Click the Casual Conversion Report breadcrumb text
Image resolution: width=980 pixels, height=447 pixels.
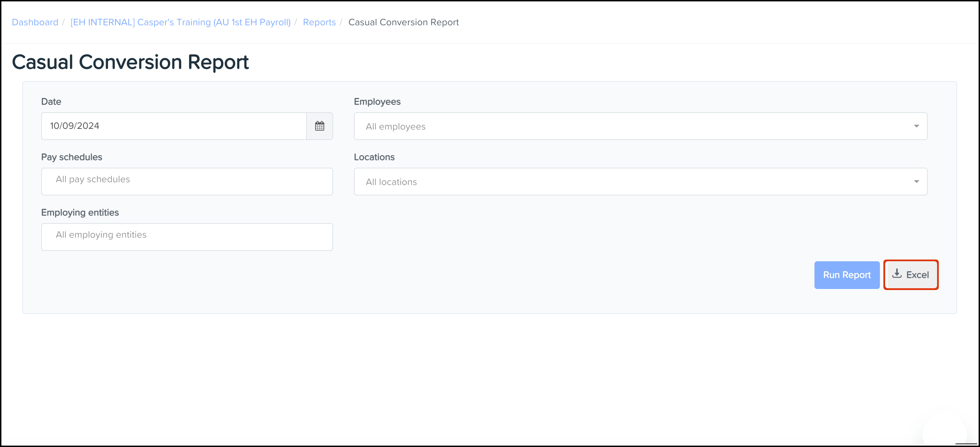pyautogui.click(x=403, y=23)
